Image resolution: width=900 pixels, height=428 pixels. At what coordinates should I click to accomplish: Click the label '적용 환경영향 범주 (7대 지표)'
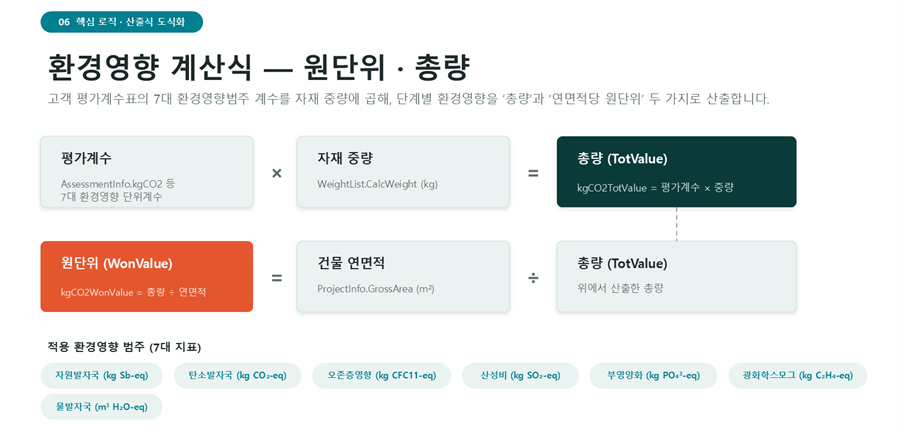(125, 347)
